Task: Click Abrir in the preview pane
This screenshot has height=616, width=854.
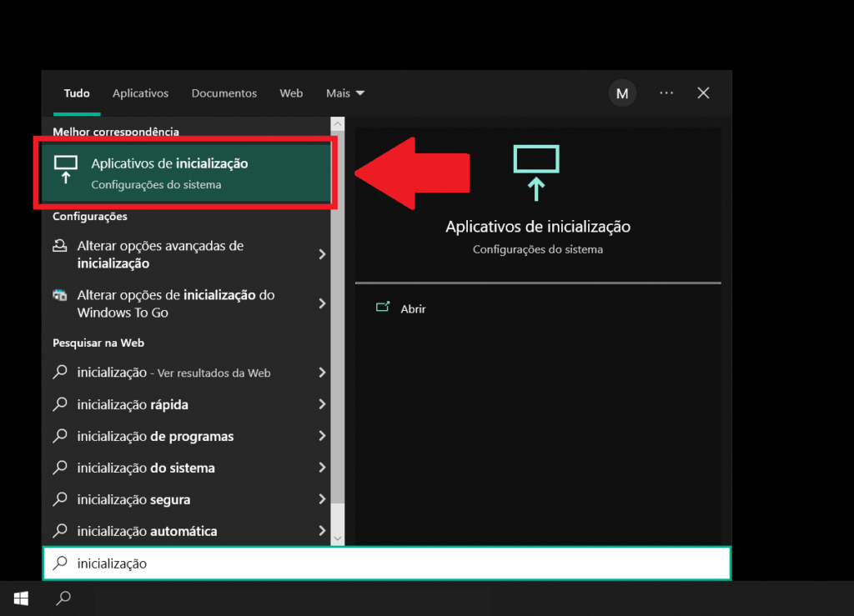Action: point(413,308)
